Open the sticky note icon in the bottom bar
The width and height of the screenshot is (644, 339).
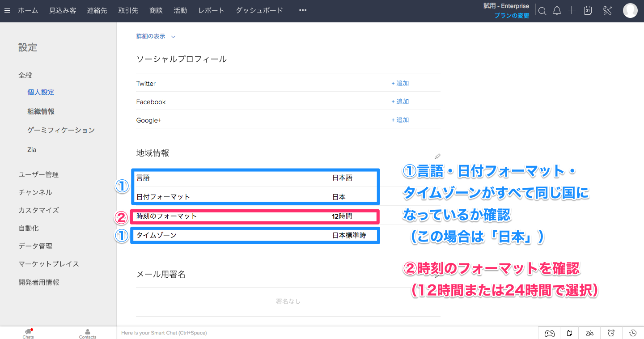pyautogui.click(x=569, y=333)
